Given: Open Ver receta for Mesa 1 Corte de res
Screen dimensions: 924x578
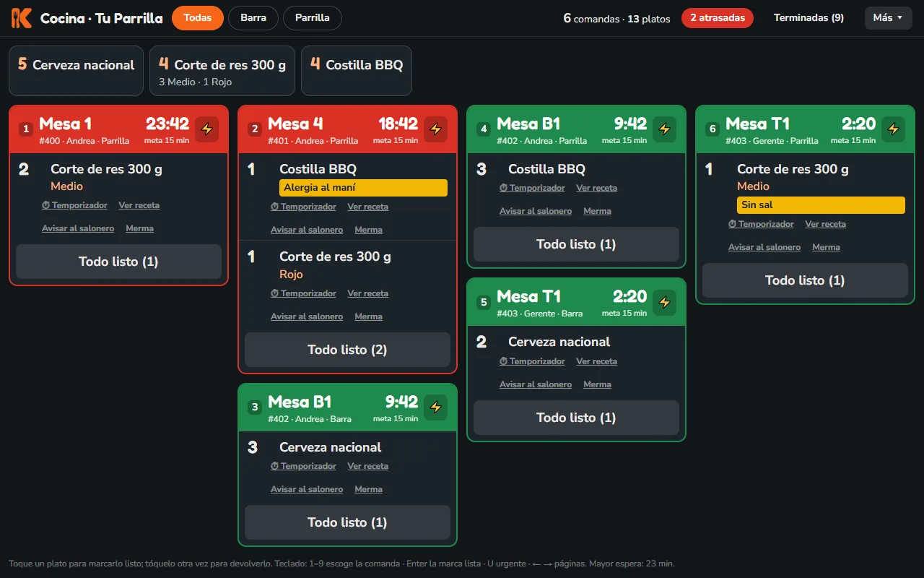Looking at the screenshot, I should [139, 205].
